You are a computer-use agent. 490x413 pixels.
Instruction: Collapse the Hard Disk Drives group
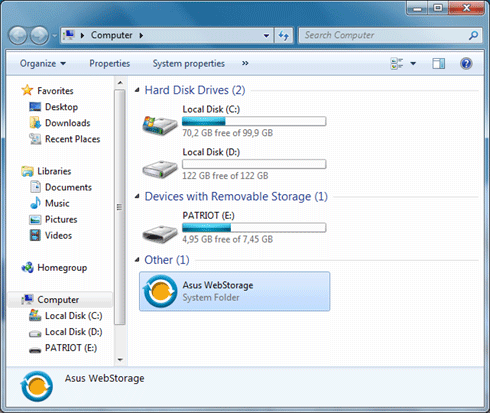(x=137, y=90)
